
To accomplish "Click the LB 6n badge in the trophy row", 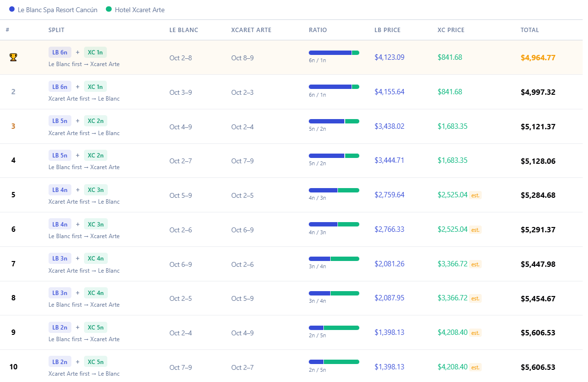I will click(x=60, y=52).
